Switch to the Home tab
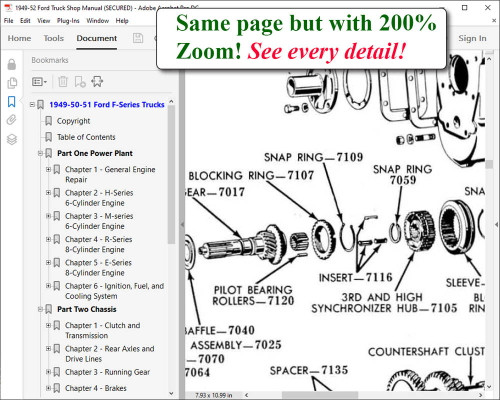This screenshot has height=400, width=500. pyautogui.click(x=19, y=38)
